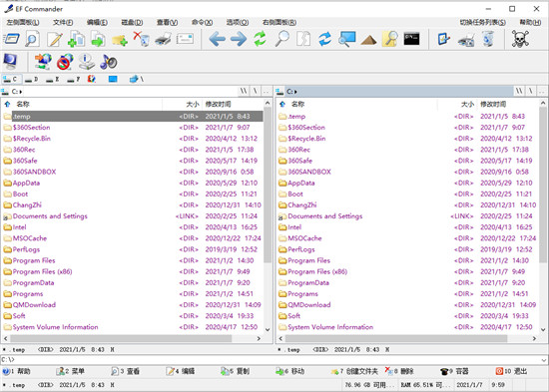This screenshot has width=549, height=392.
Task: Click the right panel '..' parent button
Action: pyautogui.click(x=541, y=92)
